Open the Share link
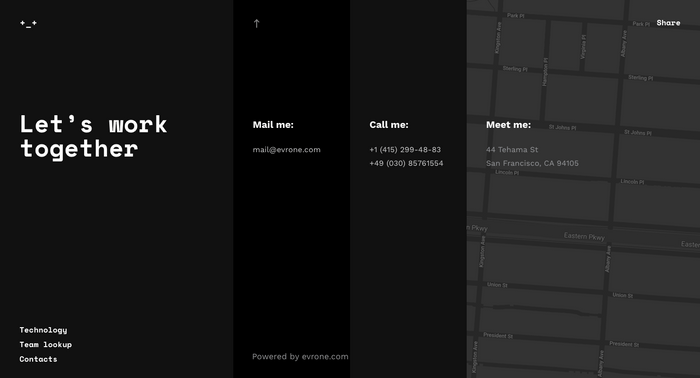The height and width of the screenshot is (378, 700). click(668, 23)
